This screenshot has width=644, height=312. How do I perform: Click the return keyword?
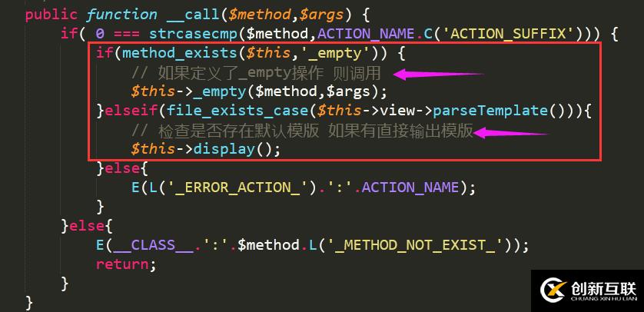(122, 264)
